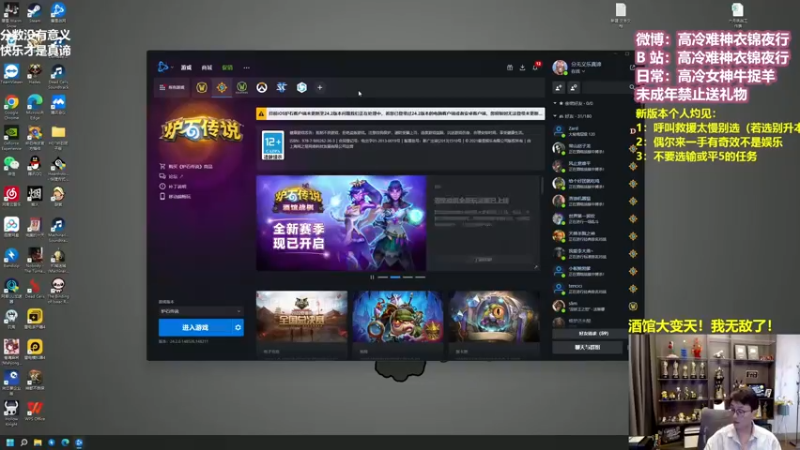Open taskbar search magnifier

pyautogui.click(x=23, y=443)
